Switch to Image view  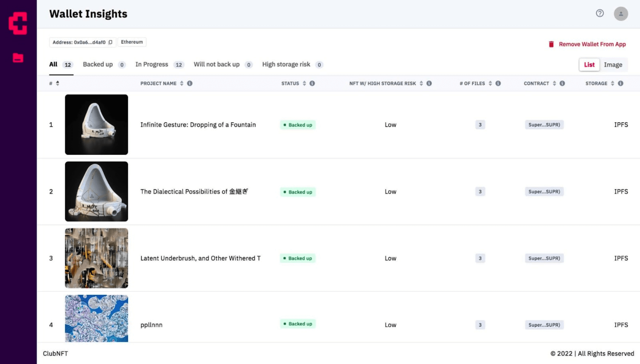(613, 65)
